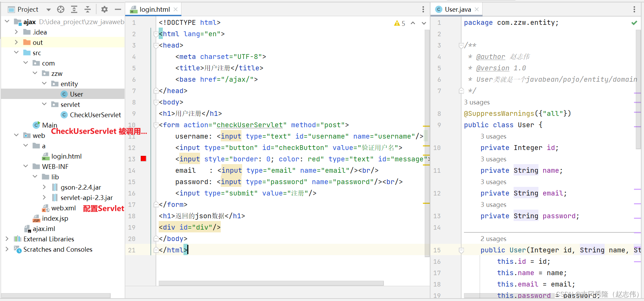Close the User.java tab

coord(477,9)
